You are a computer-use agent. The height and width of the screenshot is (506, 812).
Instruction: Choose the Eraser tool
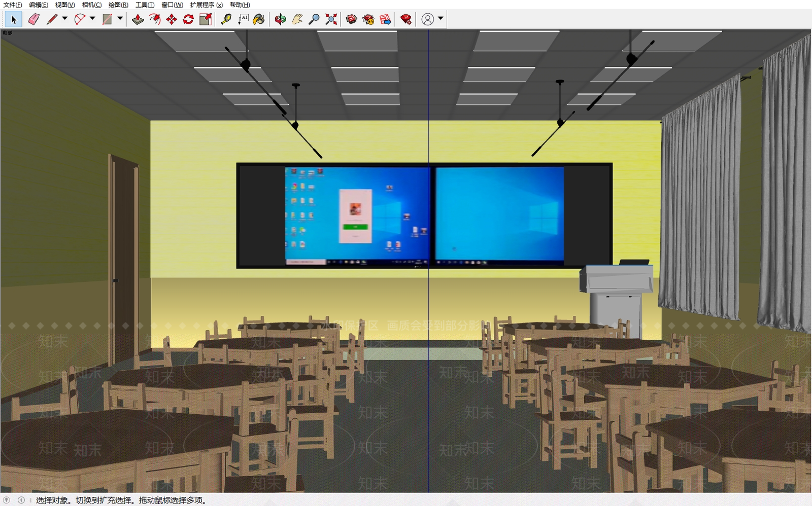33,19
